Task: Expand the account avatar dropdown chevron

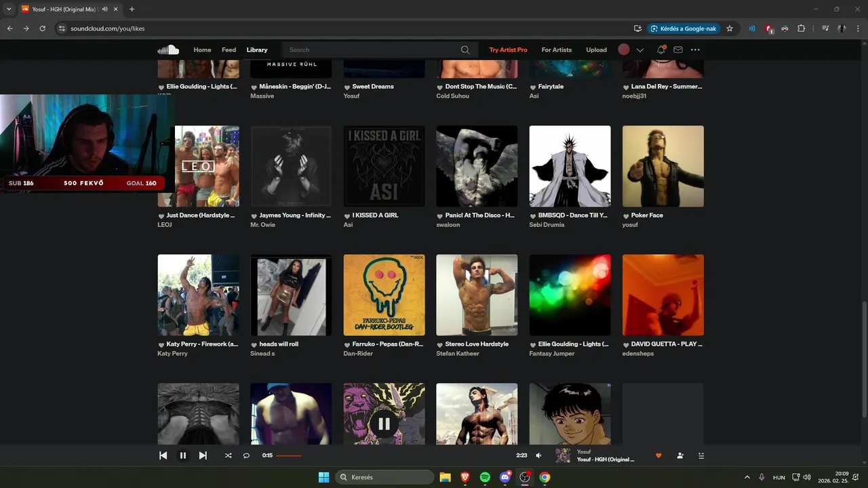Action: (x=639, y=49)
